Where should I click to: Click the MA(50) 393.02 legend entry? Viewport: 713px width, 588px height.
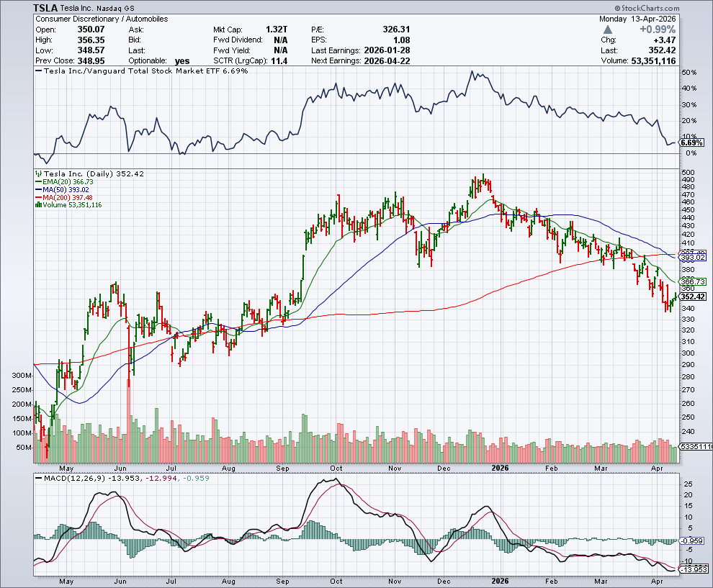tap(62, 189)
